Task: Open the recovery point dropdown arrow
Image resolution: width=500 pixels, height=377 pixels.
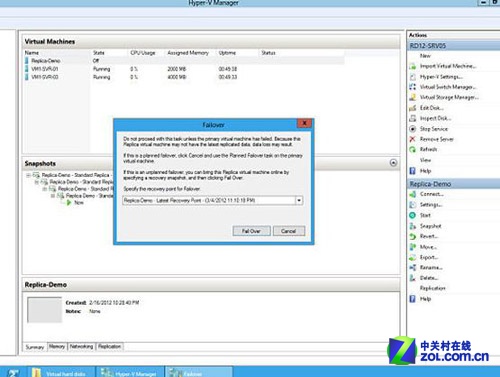Action: point(299,200)
